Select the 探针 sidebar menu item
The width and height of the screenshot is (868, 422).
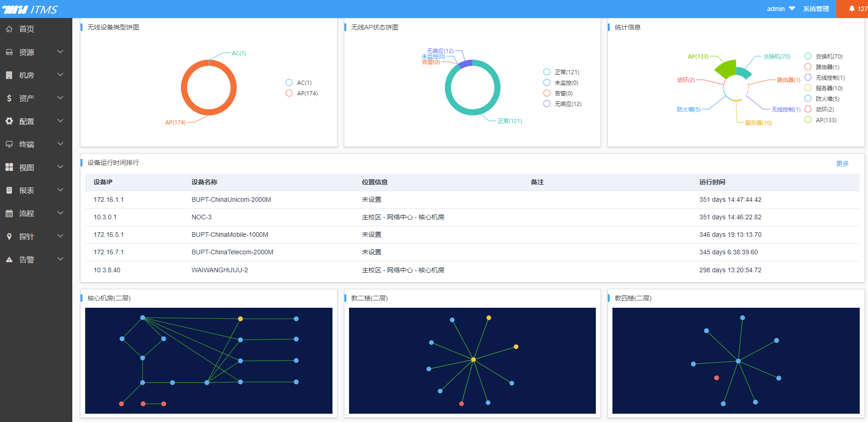pos(36,236)
